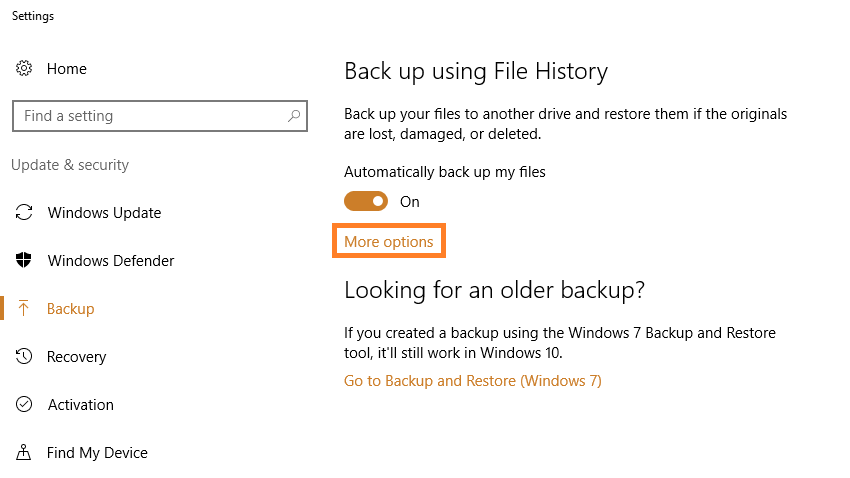Select the Windows Update refresh icon
The width and height of the screenshot is (850, 478).
tap(24, 212)
